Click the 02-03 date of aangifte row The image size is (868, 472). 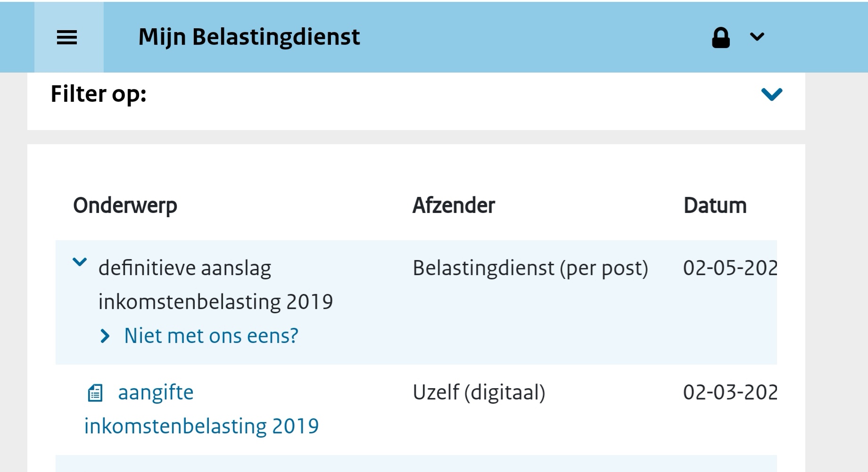[x=729, y=392]
